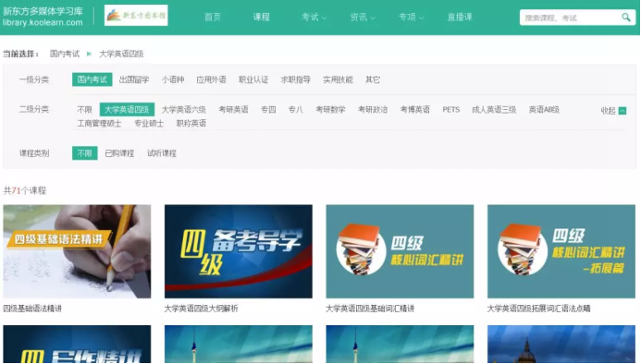641x364 pixels.
Task: Select the 实用技能 category
Action: click(x=338, y=79)
